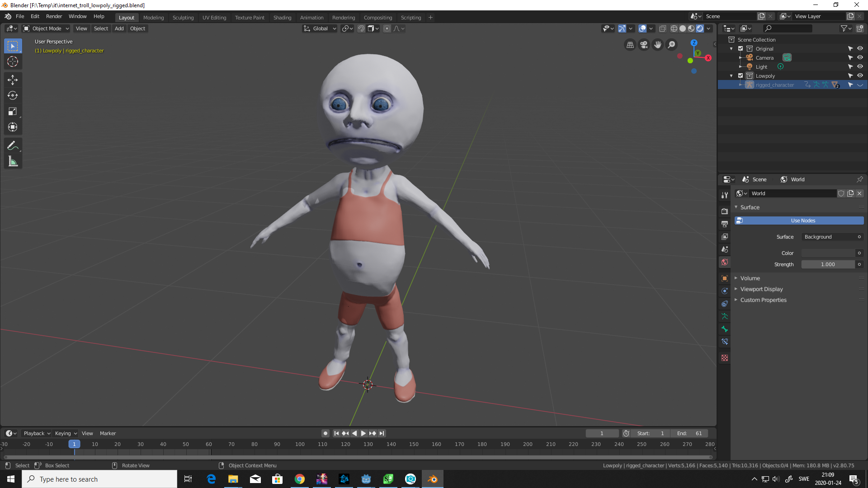Select the Measure tool
Image resolution: width=868 pixels, height=488 pixels.
[x=13, y=160]
